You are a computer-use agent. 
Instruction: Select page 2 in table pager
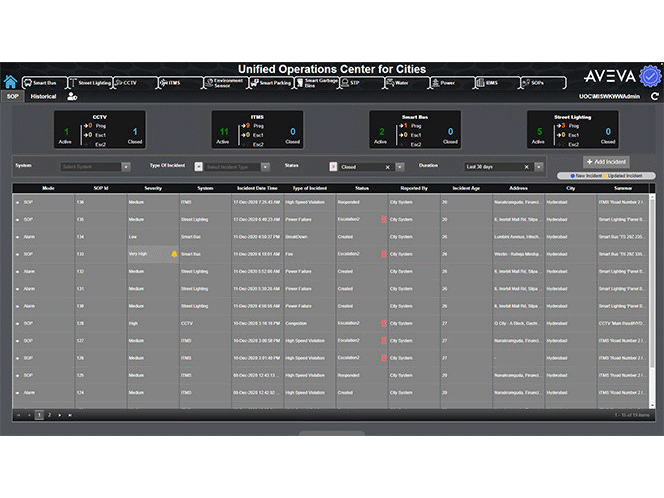[x=49, y=414]
